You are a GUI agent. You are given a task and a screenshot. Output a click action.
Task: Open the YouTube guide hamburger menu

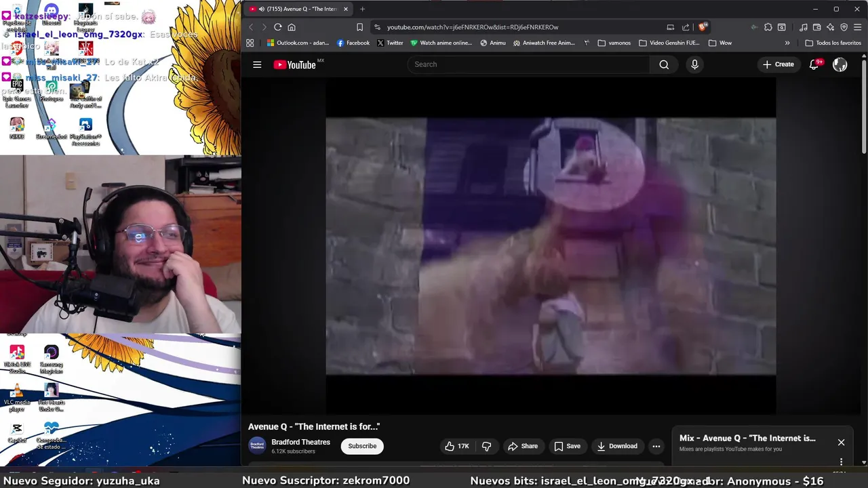[257, 64]
